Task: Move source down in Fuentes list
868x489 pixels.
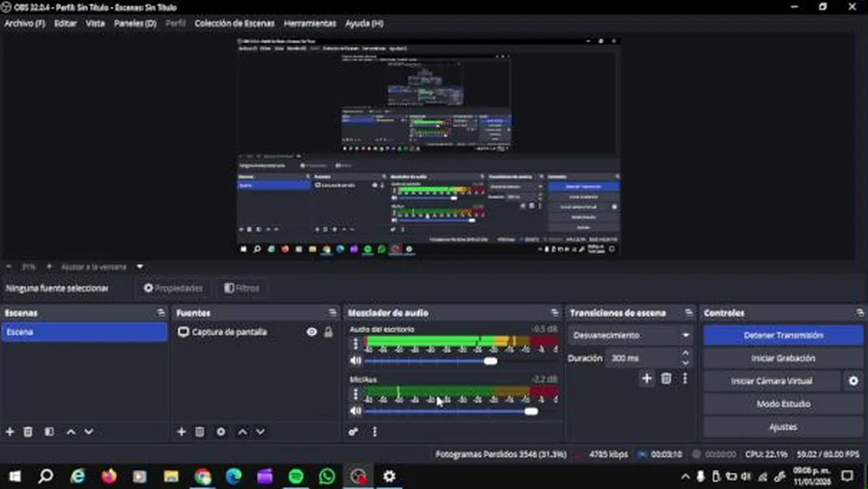Action: pos(260,431)
